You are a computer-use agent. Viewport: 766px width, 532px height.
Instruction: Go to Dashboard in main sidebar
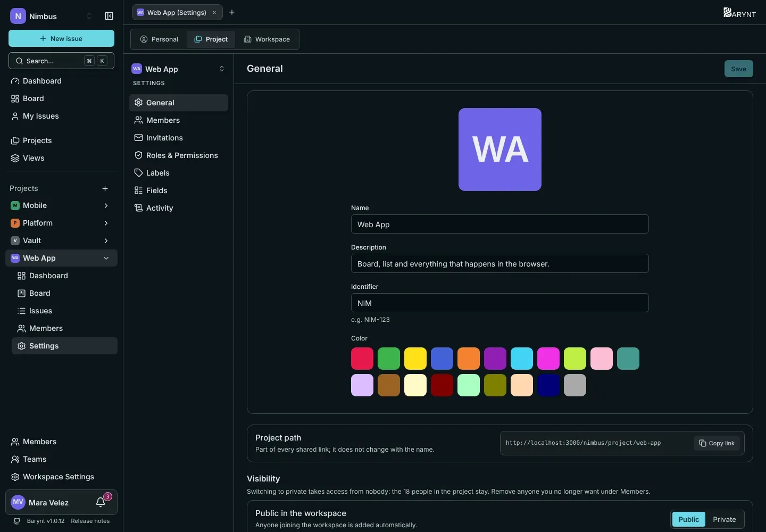click(61, 81)
